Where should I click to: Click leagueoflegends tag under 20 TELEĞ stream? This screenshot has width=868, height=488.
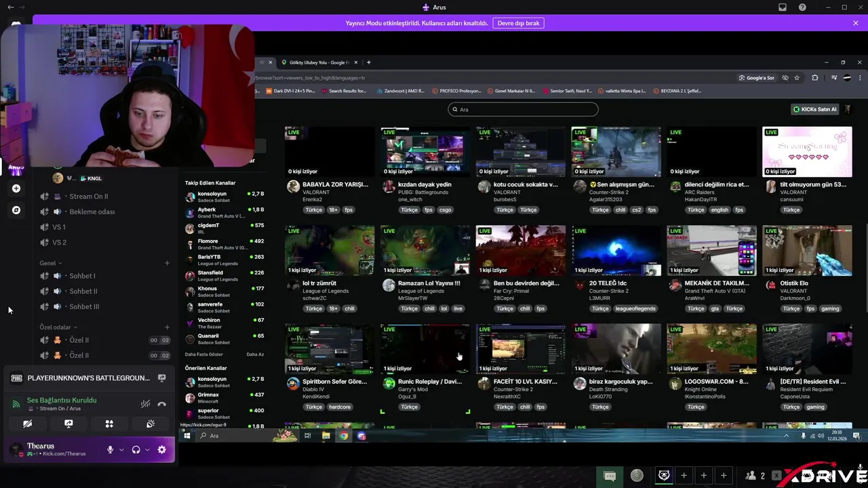(637, 308)
